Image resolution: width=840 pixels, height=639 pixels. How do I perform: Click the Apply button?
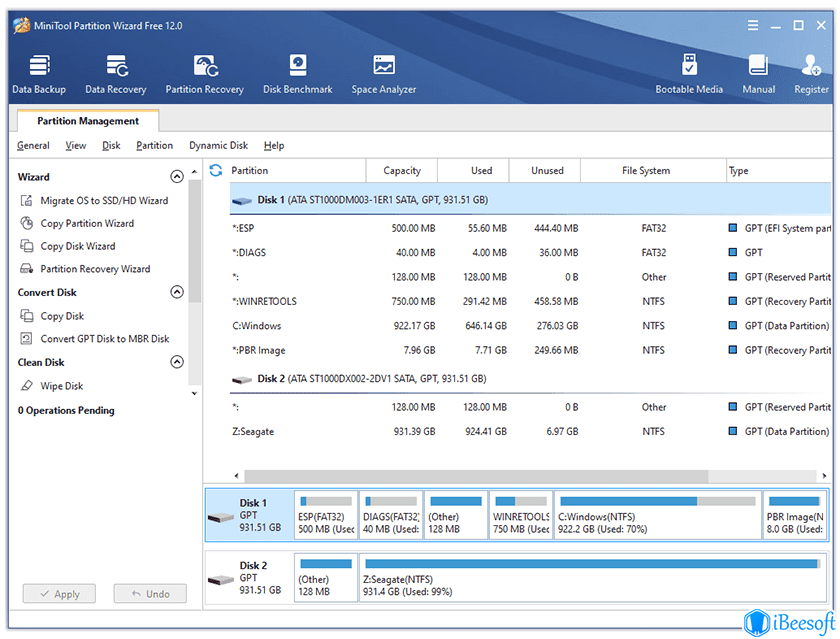coord(59,593)
